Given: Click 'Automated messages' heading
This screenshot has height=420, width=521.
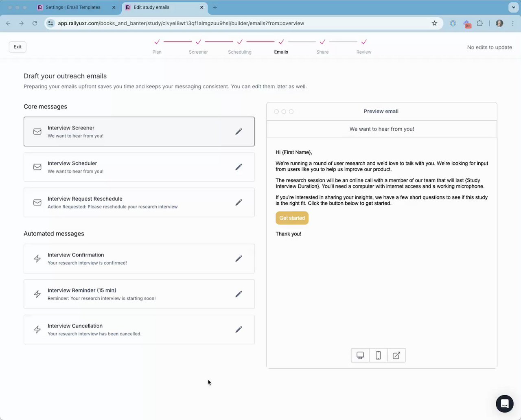Looking at the screenshot, I should 54,234.
